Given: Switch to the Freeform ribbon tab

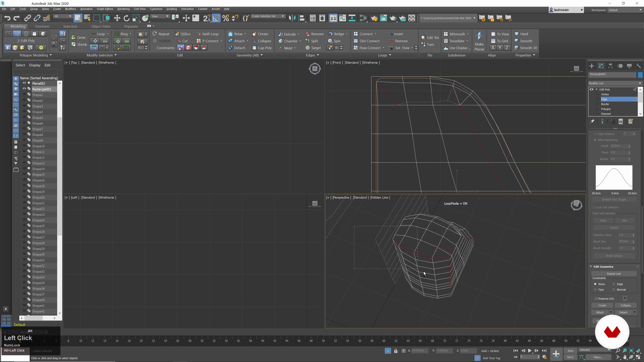Looking at the screenshot, I should [x=42, y=26].
